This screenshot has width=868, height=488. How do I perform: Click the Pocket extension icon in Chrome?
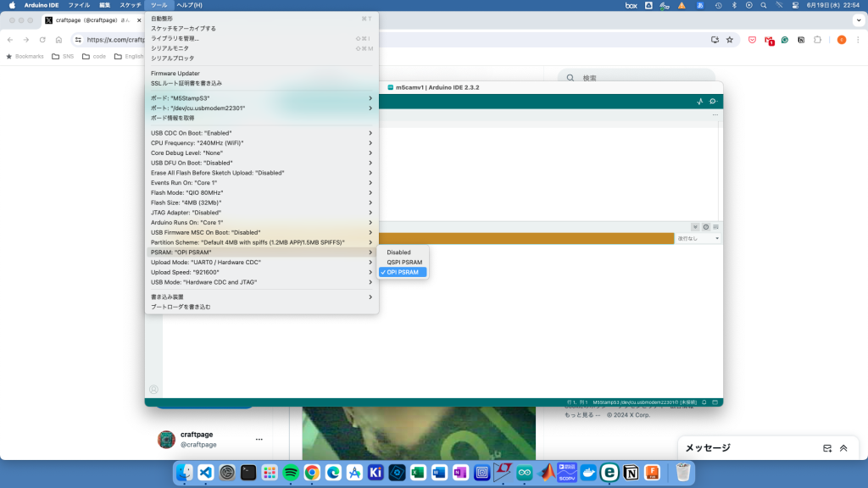click(752, 40)
